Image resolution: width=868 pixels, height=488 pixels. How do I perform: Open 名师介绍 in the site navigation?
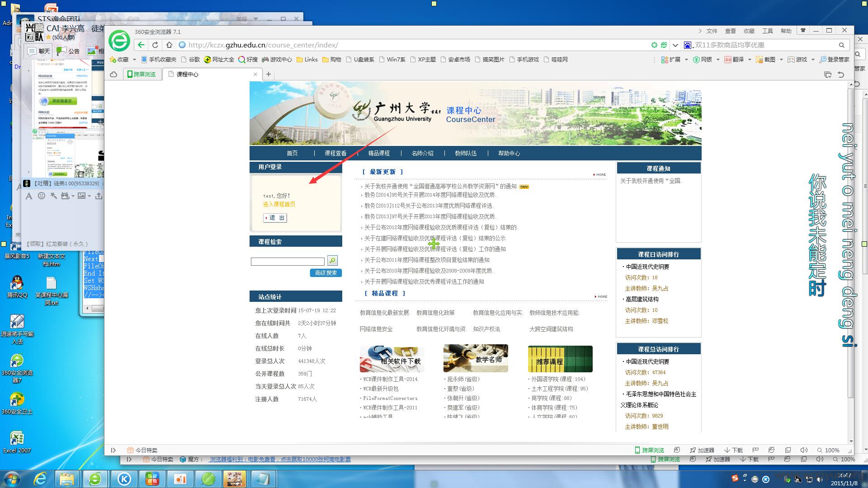coord(422,153)
